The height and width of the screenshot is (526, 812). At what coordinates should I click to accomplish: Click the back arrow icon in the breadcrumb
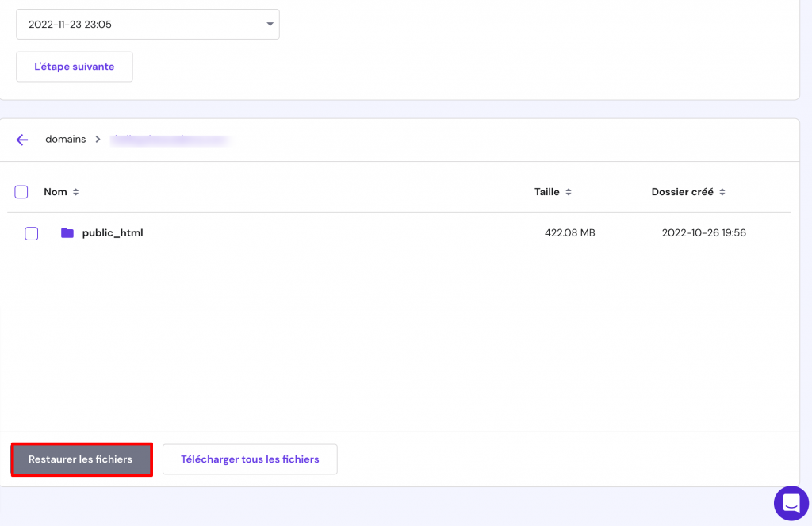click(21, 140)
